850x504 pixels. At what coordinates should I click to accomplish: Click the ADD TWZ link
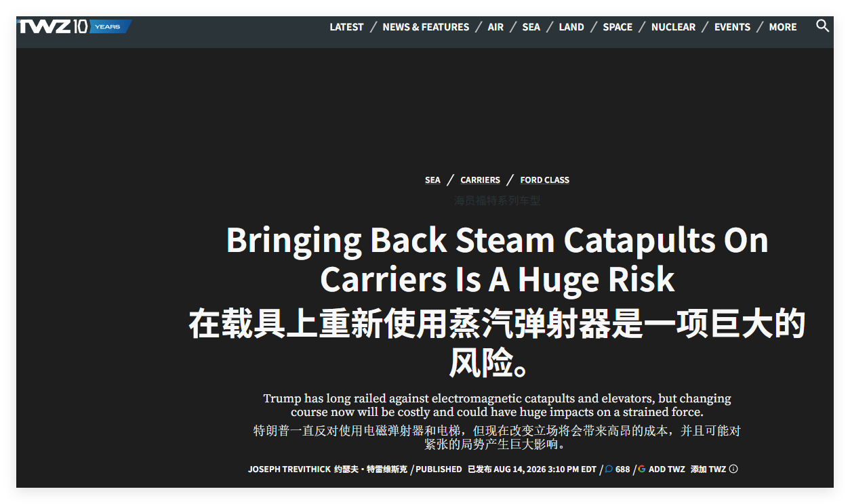point(667,469)
